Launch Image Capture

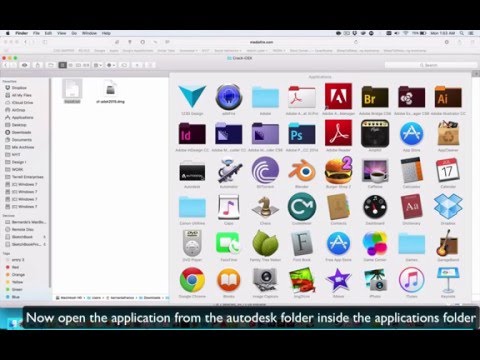click(x=265, y=280)
